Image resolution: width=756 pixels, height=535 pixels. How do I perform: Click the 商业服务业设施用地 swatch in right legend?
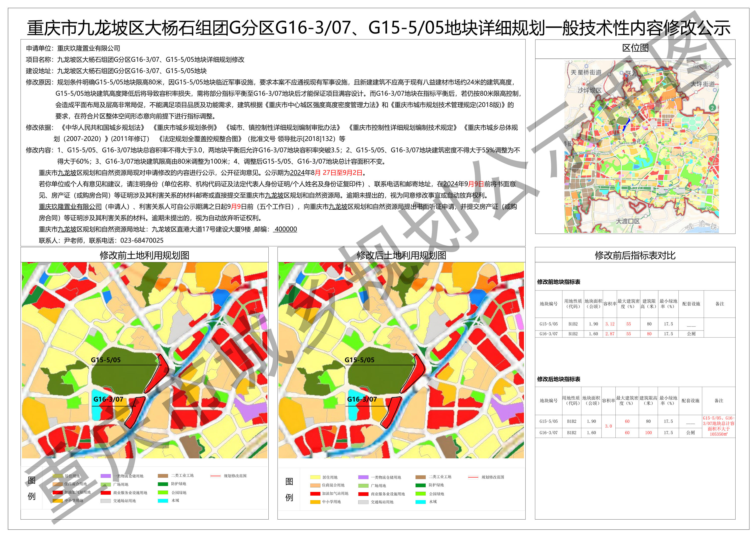pyautogui.click(x=363, y=494)
